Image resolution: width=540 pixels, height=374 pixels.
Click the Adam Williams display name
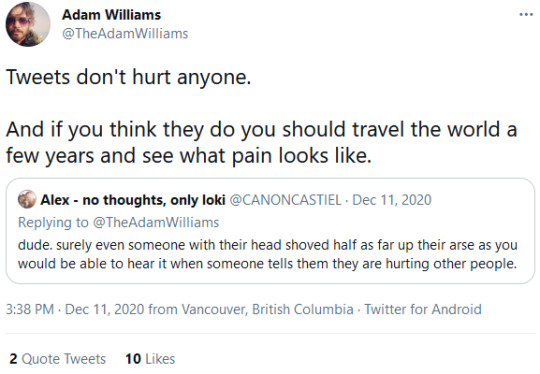point(111,15)
